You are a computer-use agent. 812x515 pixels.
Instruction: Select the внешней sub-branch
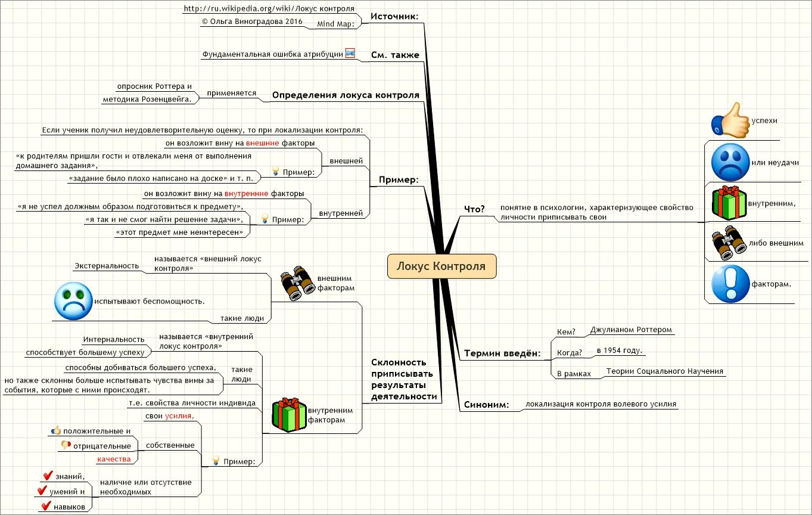click(346, 161)
